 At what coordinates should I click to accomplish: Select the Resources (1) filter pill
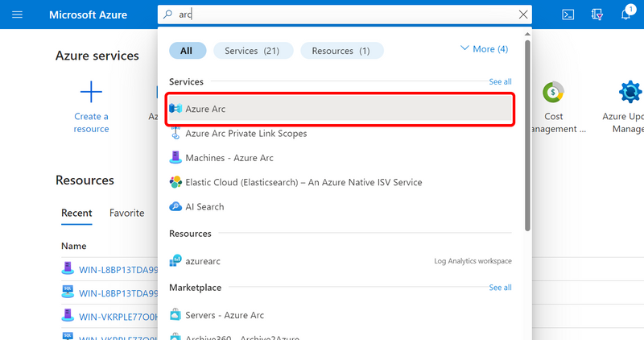(x=341, y=51)
